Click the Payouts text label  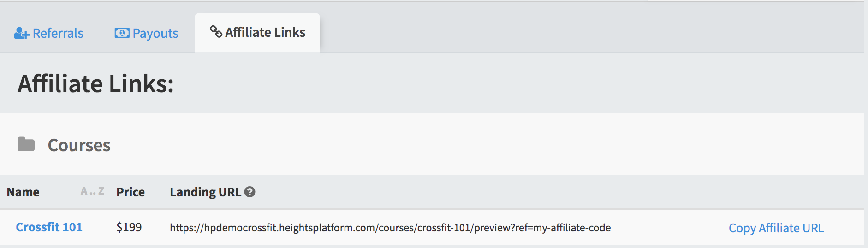pyautogui.click(x=155, y=34)
